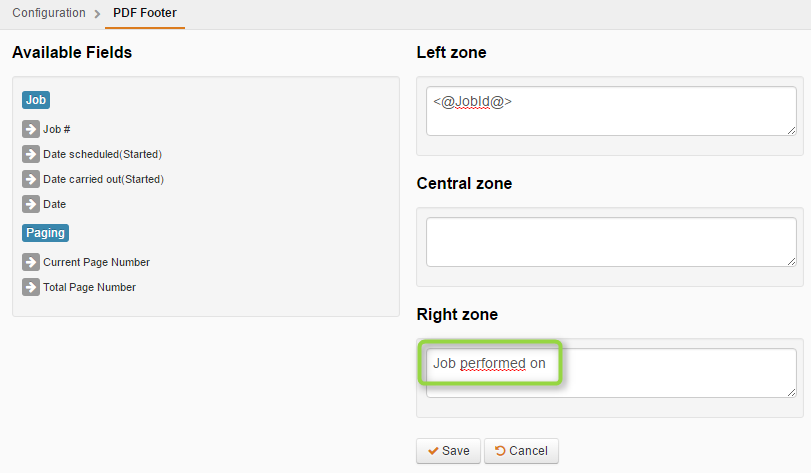Click arrow icon next to Date carried out(Started)
Screen dimensions: 811x473
31,179
